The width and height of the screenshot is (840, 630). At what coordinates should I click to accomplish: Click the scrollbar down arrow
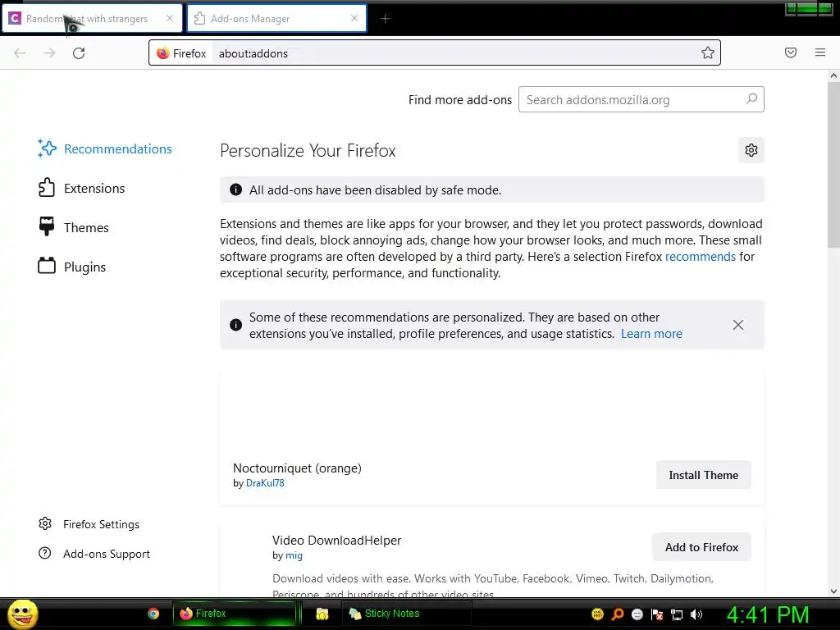point(833,591)
